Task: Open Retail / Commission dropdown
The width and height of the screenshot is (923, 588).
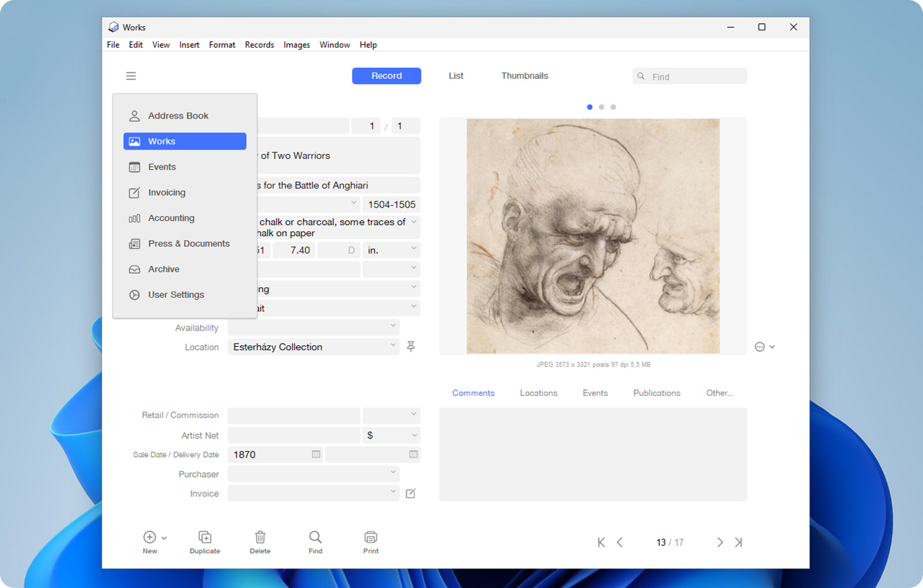Action: coord(414,414)
